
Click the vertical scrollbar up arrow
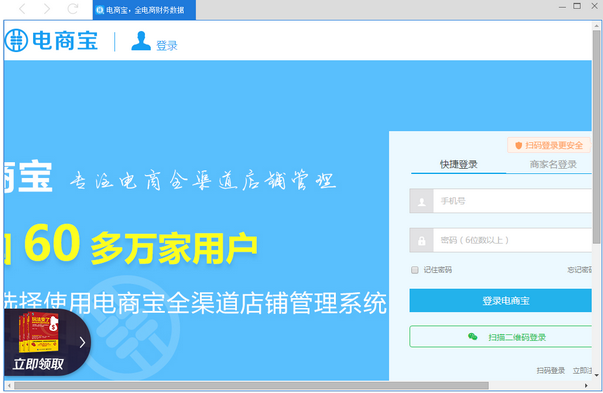[596, 26]
